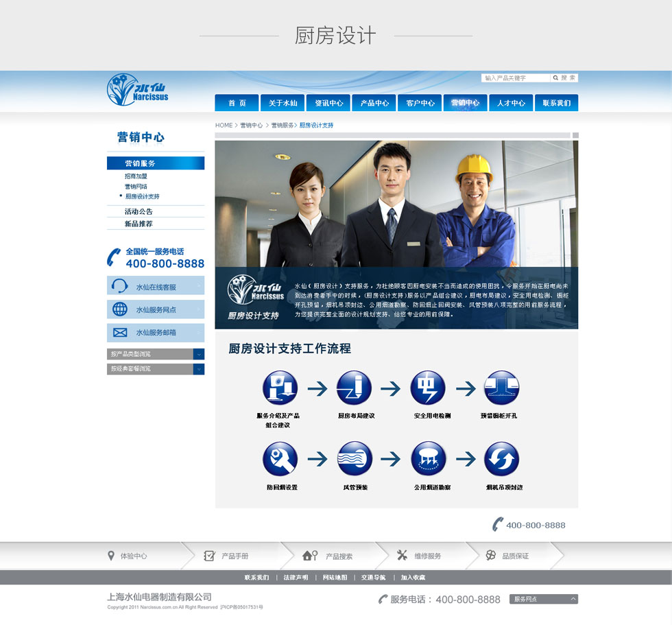Select the 防回烟设置 wrench icon
This screenshot has height=625, width=672.
click(x=280, y=459)
